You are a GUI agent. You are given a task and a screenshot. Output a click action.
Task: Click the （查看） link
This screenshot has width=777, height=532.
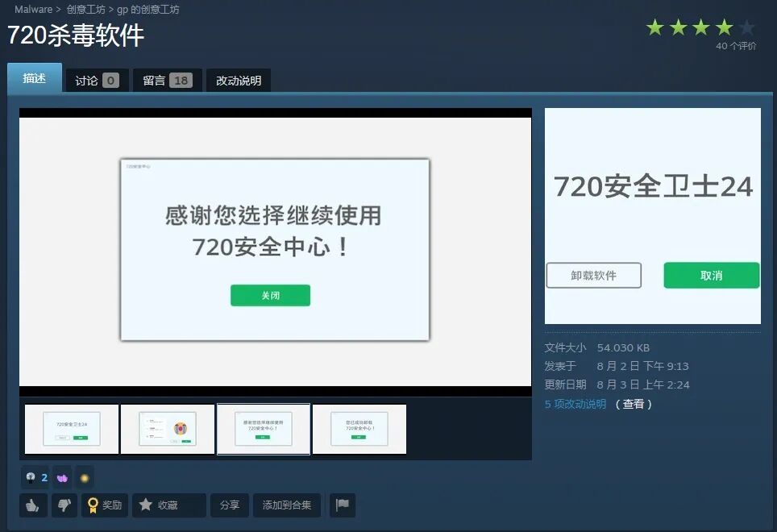click(634, 404)
